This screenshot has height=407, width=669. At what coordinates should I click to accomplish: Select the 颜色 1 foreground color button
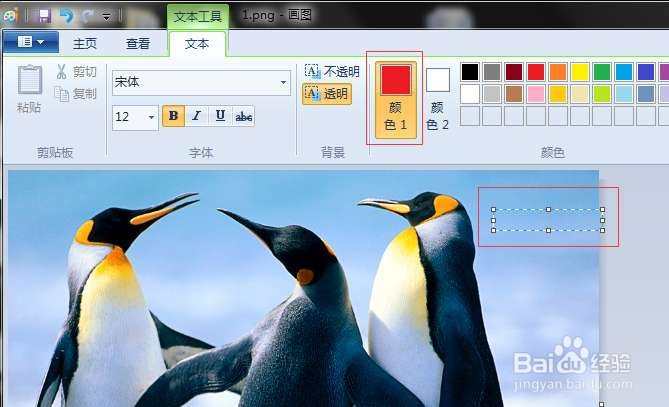tap(396, 100)
